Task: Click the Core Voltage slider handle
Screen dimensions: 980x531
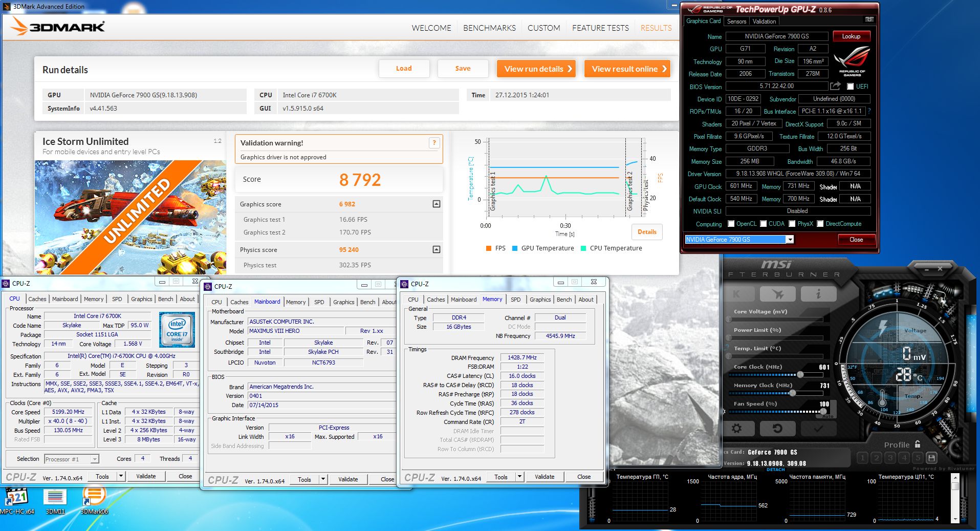Action: 729,319
